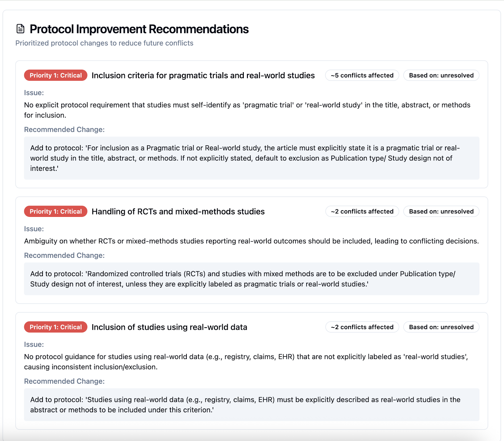Viewport: 504px width, 441px height.
Task: Click ~2 conflicts affected in the real-world data card
Action: (362, 327)
